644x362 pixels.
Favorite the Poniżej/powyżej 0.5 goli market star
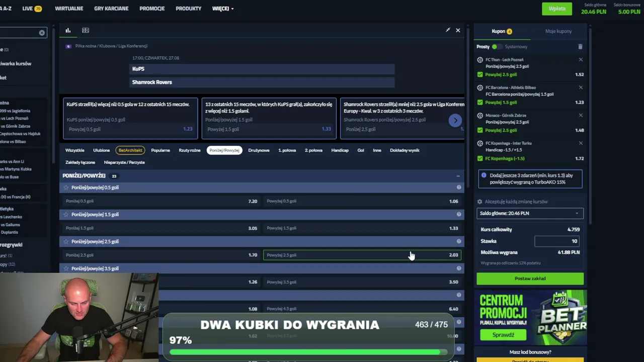point(65,188)
